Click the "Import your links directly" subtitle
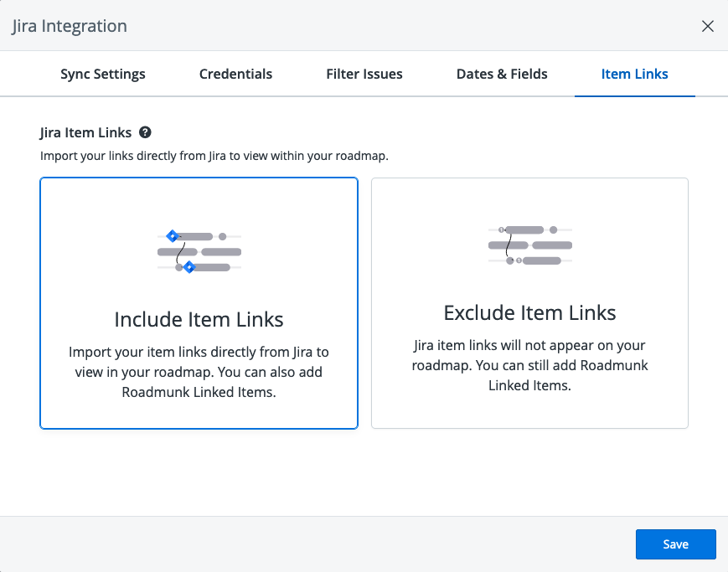 214,156
